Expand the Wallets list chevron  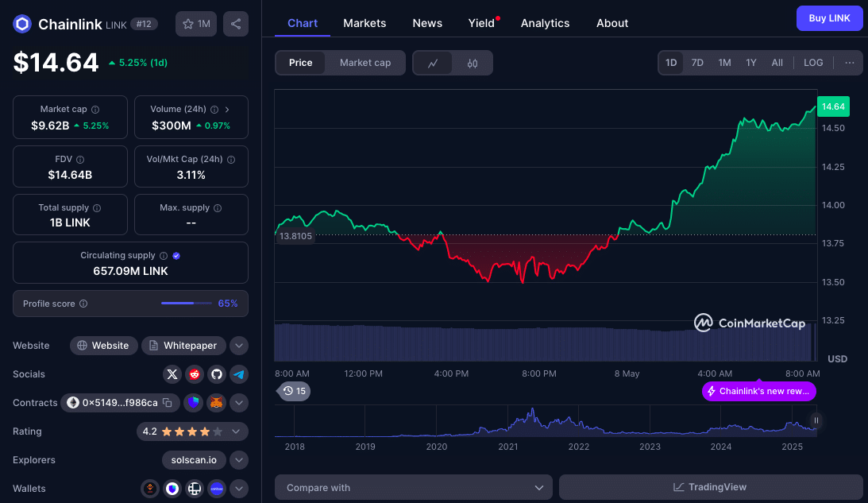tap(239, 489)
